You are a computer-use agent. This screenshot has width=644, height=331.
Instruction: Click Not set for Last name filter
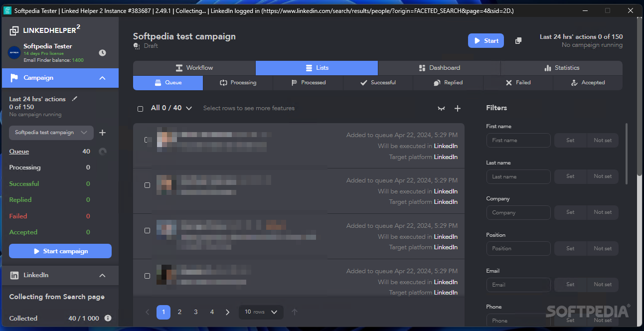(x=603, y=176)
